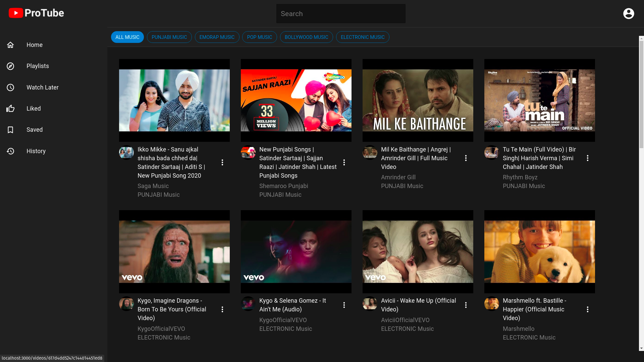
Task: Click the Watch Later clock icon
Action: click(10, 87)
